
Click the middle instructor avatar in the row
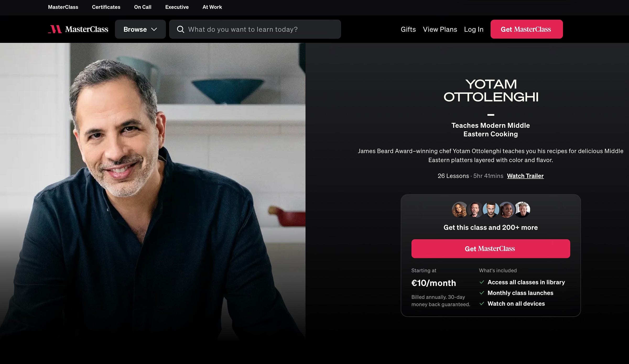tap(491, 209)
